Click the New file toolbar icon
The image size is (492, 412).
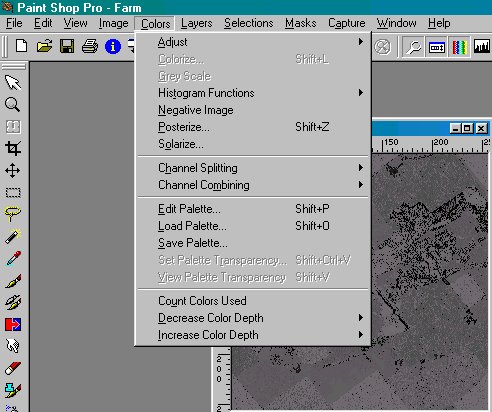[x=22, y=46]
